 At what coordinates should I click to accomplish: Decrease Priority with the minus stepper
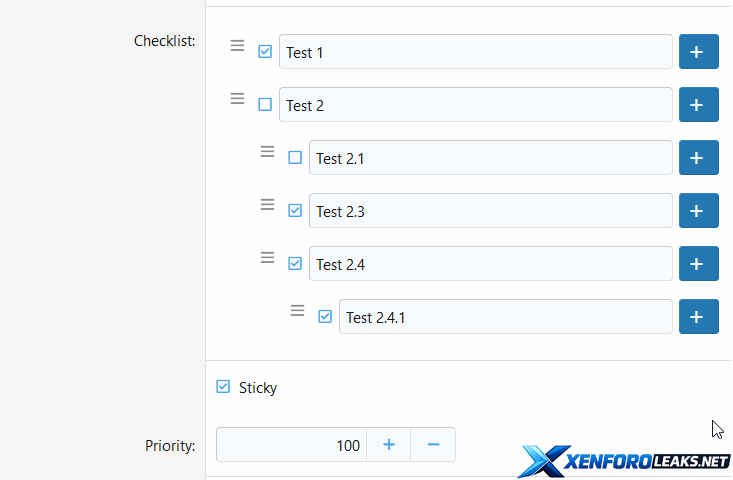(x=433, y=445)
